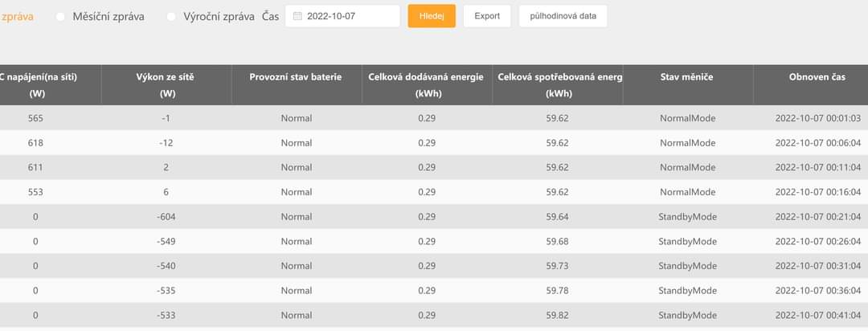The height and width of the screenshot is (331, 868).
Task: Select the row timestamped 2022-10-07 00:01:03
Action: point(817,118)
